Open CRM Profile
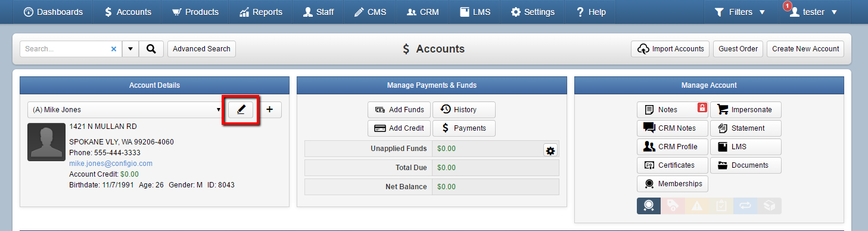868x231 pixels. pos(673,147)
